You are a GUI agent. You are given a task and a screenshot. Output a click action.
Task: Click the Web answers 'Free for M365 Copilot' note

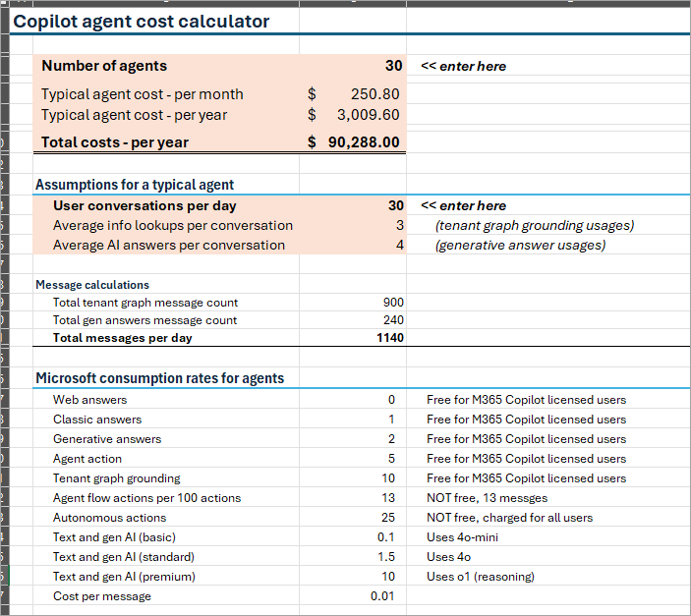point(526,400)
